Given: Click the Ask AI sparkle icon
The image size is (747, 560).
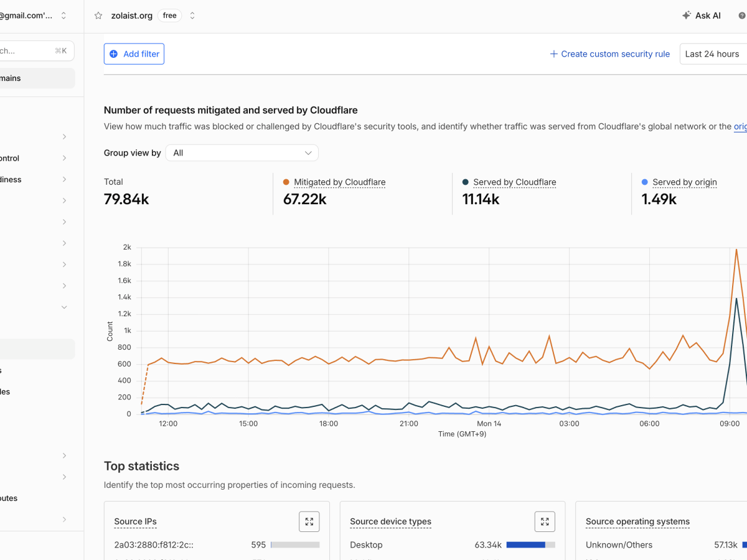Looking at the screenshot, I should point(687,16).
